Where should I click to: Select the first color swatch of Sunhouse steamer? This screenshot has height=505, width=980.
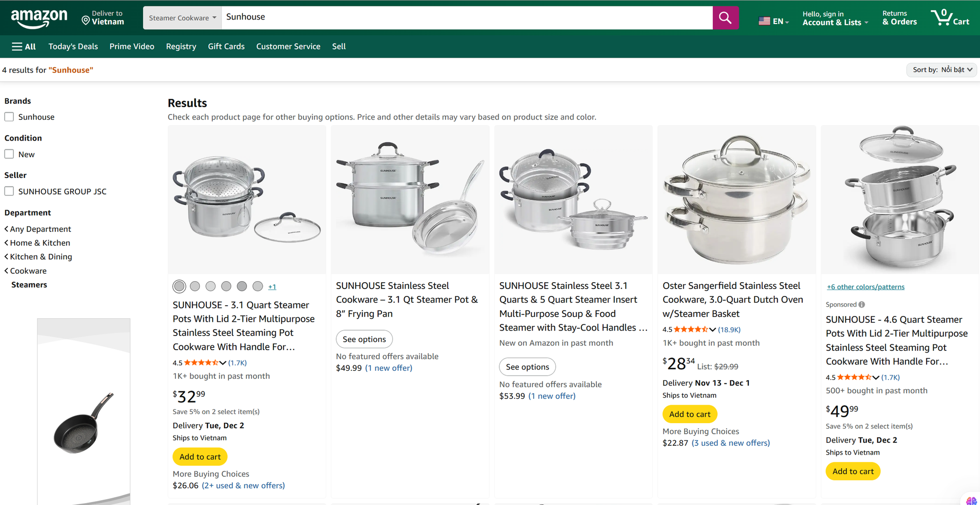pos(179,287)
